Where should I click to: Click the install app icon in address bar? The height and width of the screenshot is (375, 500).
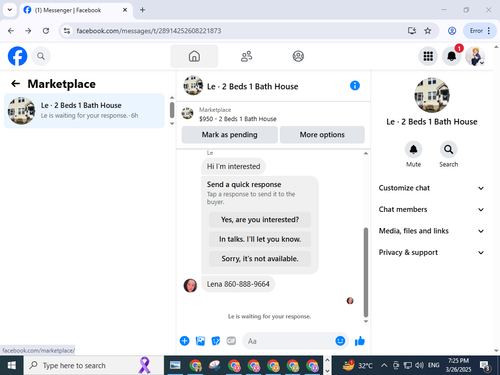click(412, 31)
